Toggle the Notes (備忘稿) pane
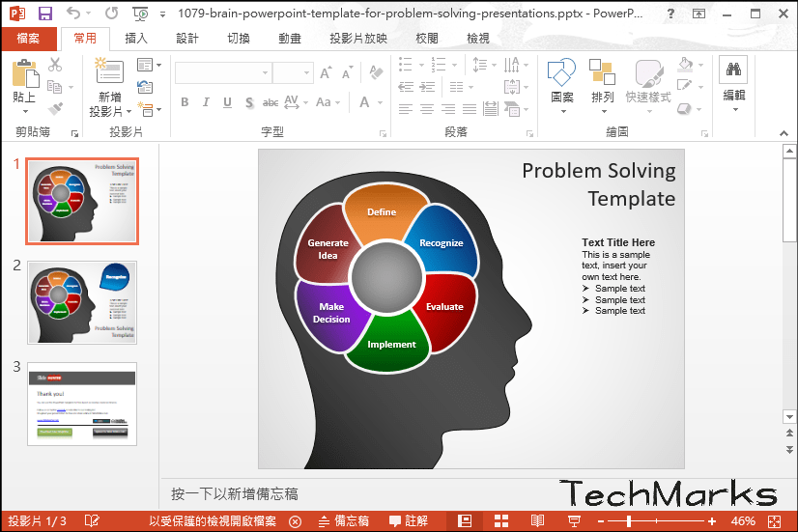 point(343,520)
